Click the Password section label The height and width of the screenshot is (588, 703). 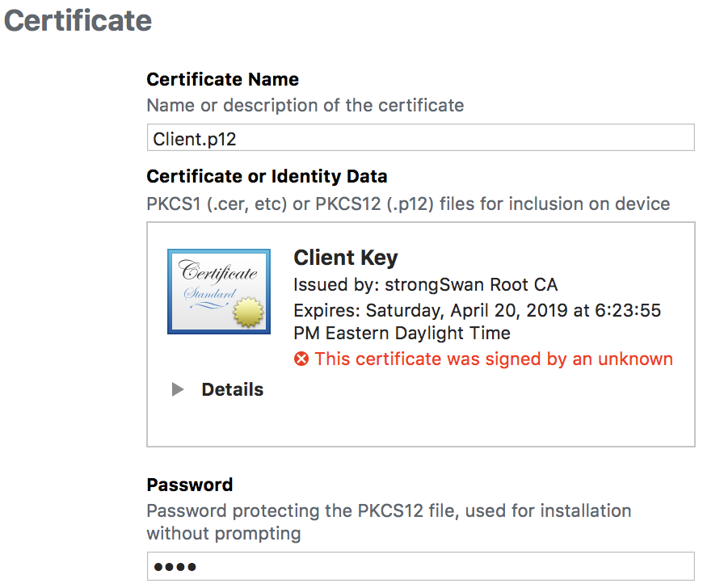pos(190,485)
